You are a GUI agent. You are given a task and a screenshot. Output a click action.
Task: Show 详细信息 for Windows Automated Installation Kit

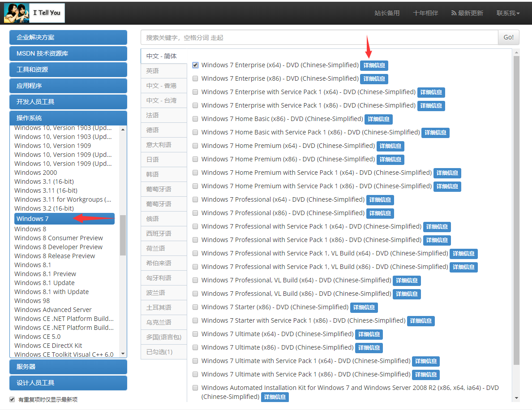pos(275,397)
